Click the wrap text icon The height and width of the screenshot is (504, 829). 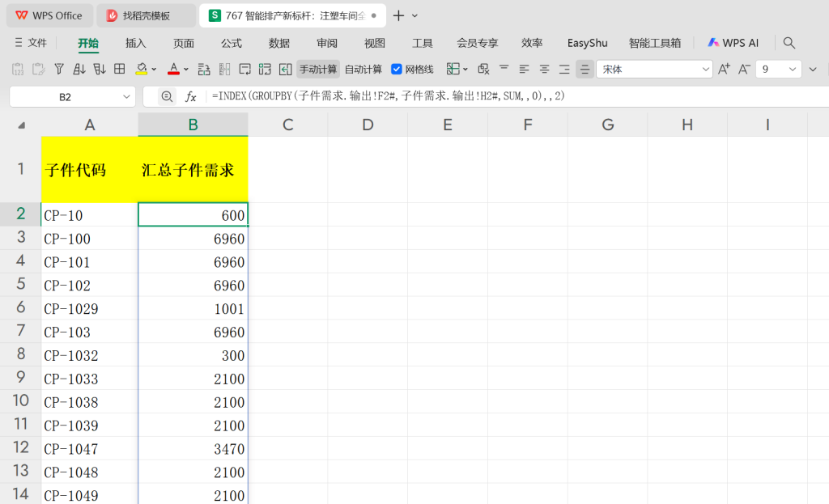coord(244,70)
